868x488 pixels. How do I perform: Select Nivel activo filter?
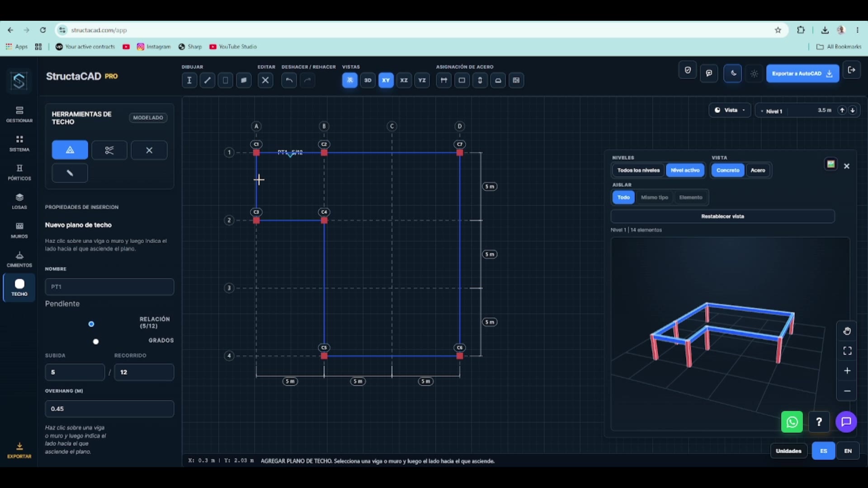(x=685, y=170)
